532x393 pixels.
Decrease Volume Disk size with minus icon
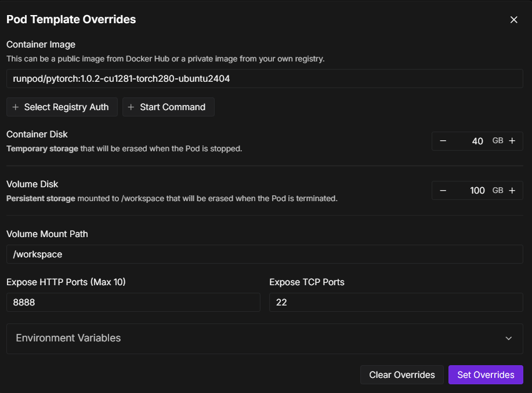pyautogui.click(x=443, y=191)
